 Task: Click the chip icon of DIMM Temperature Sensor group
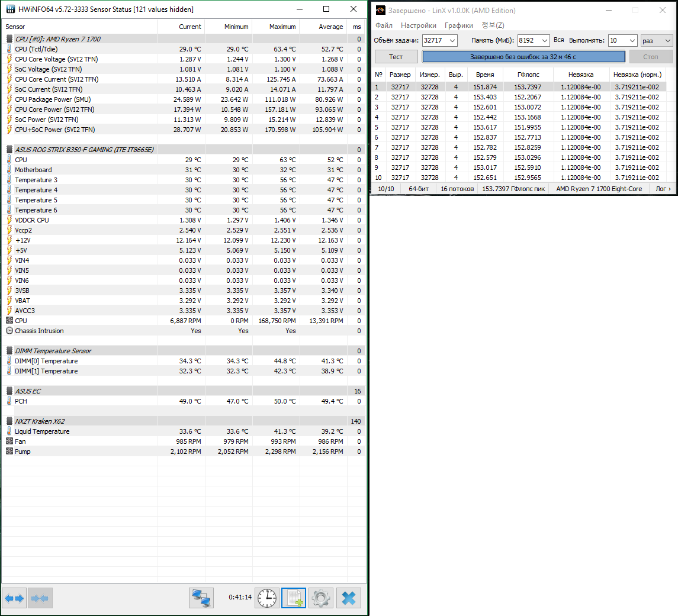click(9, 351)
